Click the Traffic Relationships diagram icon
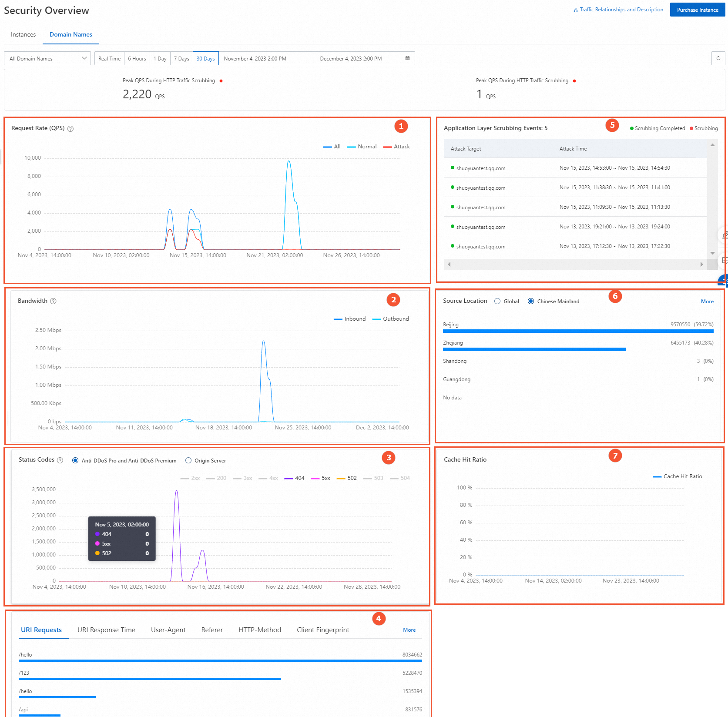Image resolution: width=728 pixels, height=717 pixels. 576,10
